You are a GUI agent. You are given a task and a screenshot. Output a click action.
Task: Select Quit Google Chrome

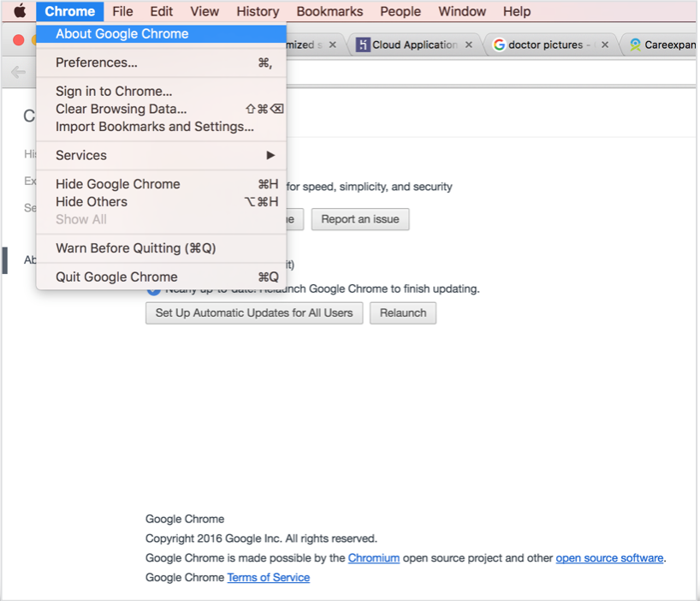pyautogui.click(x=116, y=277)
